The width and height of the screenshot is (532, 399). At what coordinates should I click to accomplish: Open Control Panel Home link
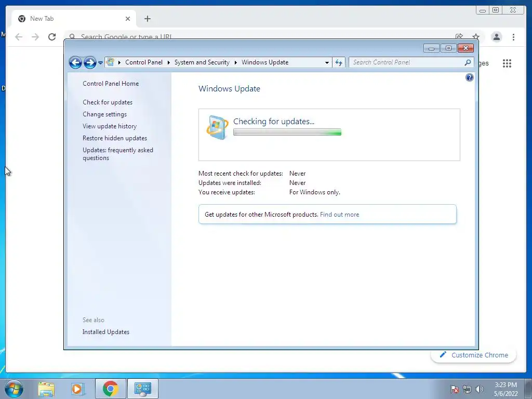[x=111, y=84]
